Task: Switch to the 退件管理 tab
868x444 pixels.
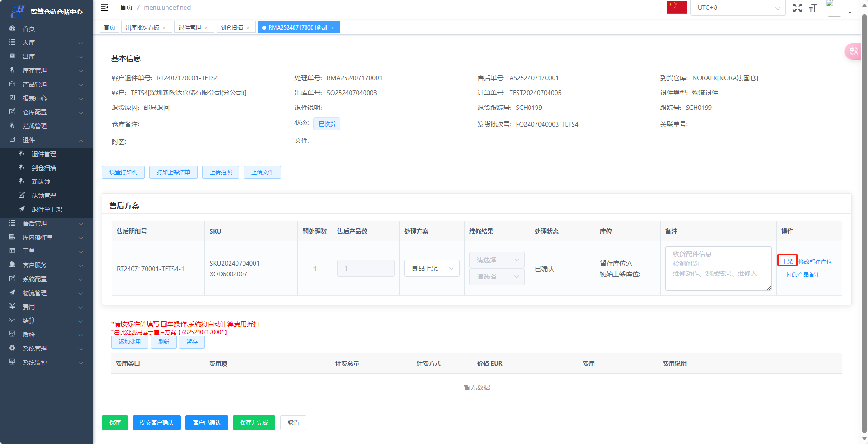Action: tap(190, 28)
